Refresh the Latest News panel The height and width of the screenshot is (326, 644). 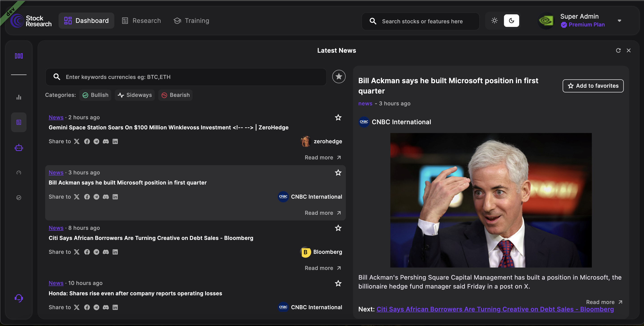pos(618,51)
